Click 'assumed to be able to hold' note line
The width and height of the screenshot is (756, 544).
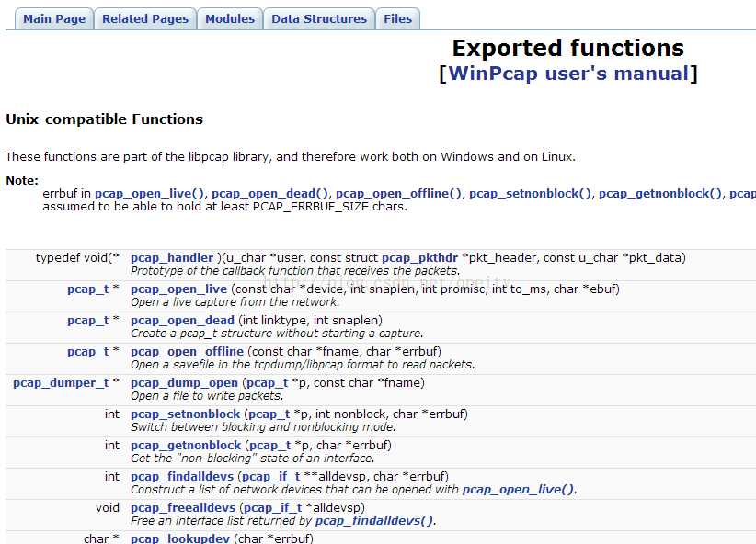(x=224, y=207)
